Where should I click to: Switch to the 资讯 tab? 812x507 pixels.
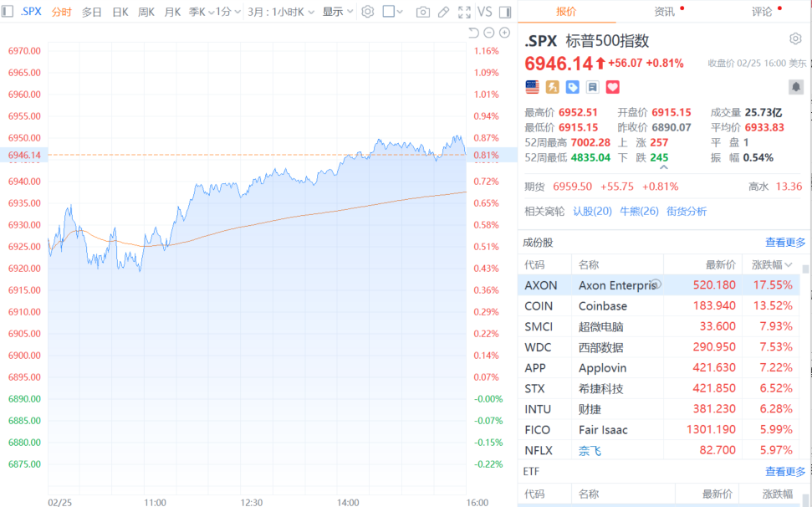point(665,12)
